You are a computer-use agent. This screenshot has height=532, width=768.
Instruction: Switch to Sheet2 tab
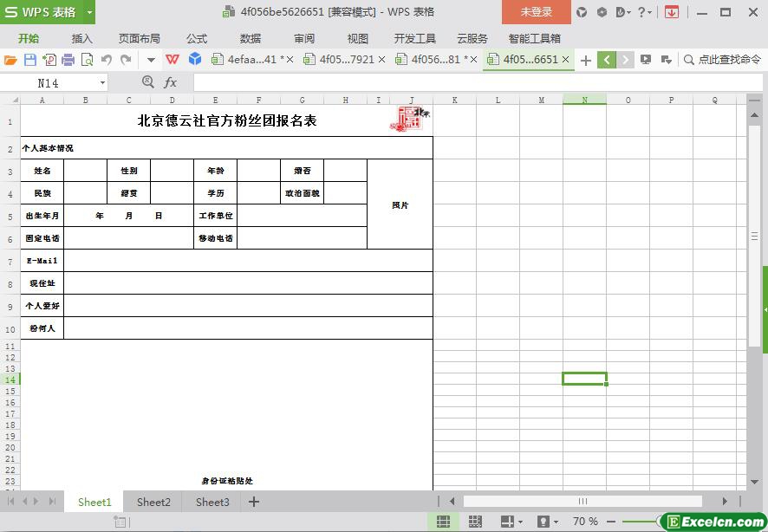click(153, 502)
